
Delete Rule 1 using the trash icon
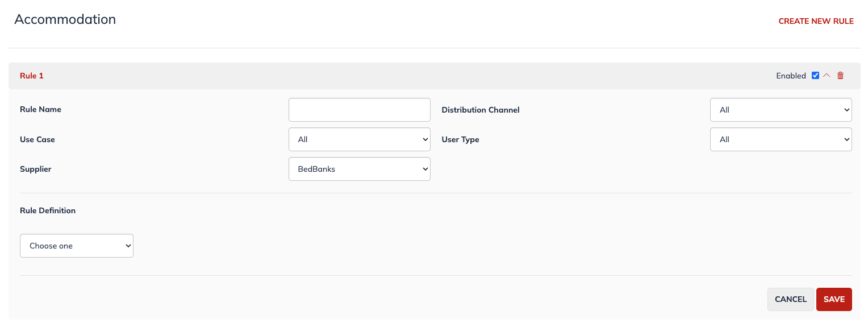point(841,76)
